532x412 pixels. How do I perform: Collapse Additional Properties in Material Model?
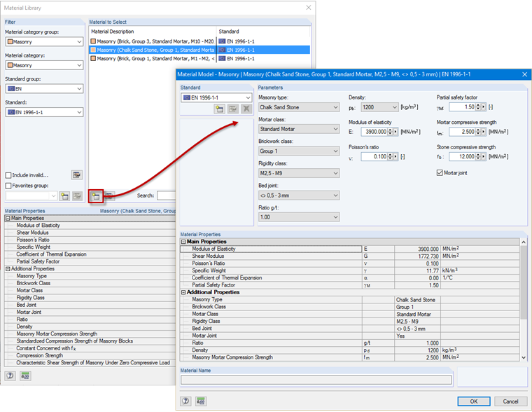click(183, 292)
